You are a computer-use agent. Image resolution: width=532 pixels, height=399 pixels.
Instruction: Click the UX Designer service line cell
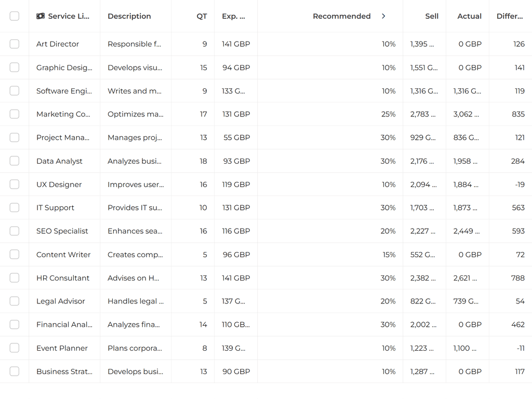(x=59, y=184)
